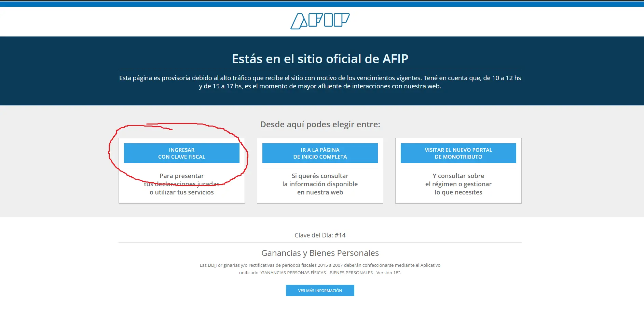Click the Ingresar con Clave Fiscal button
The width and height of the screenshot is (644, 321).
pyautogui.click(x=182, y=153)
